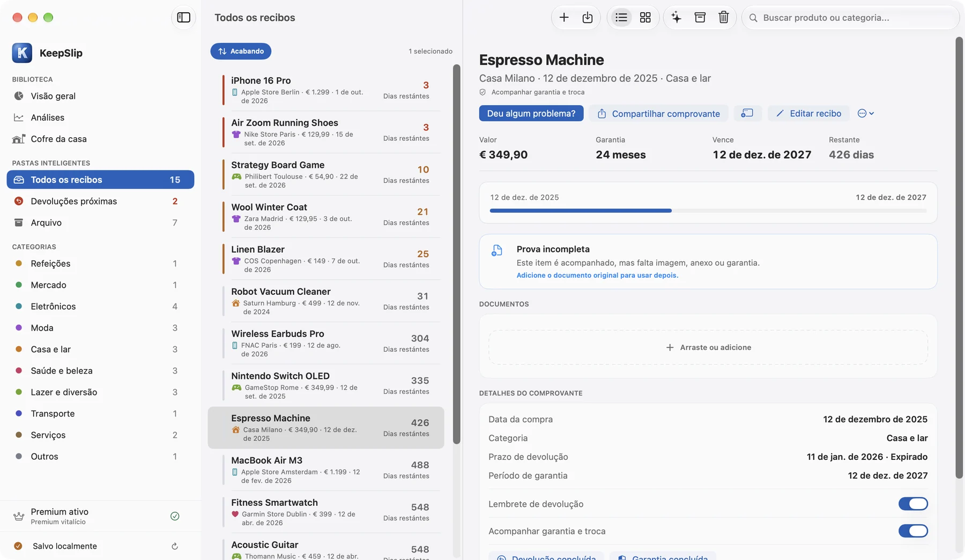Screen dimensions: 965x560
Task: Toggle the sidebar visibility icon
Action: (x=183, y=18)
